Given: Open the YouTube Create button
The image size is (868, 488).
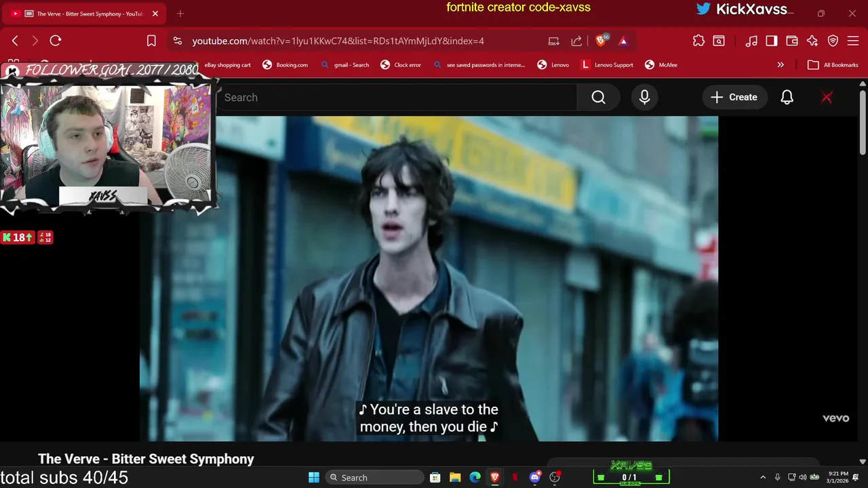Looking at the screenshot, I should pos(734,98).
